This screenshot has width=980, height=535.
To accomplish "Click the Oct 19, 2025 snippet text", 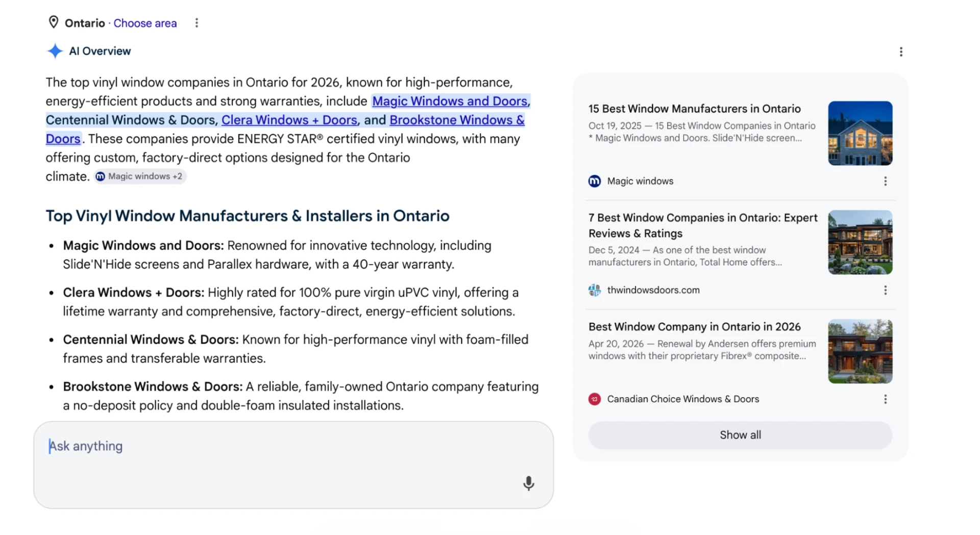I will point(702,132).
